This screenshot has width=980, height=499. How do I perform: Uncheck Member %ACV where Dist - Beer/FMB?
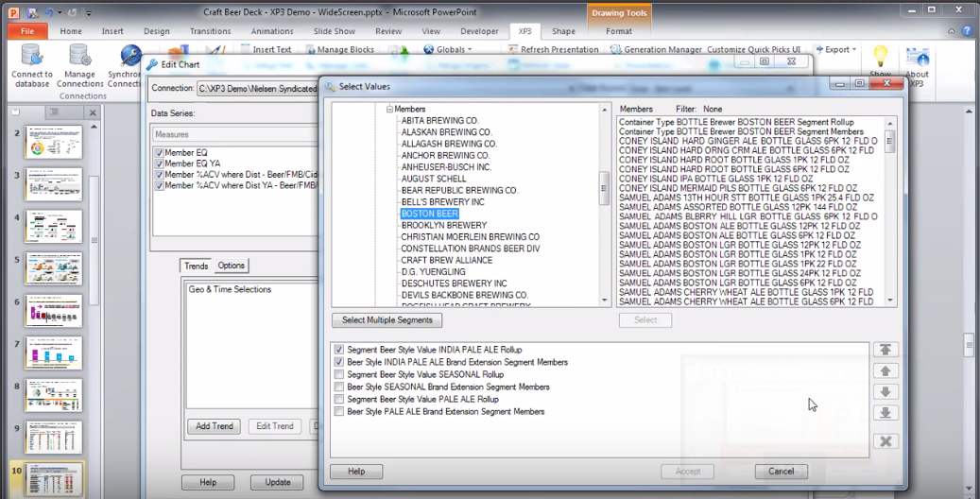click(x=160, y=175)
